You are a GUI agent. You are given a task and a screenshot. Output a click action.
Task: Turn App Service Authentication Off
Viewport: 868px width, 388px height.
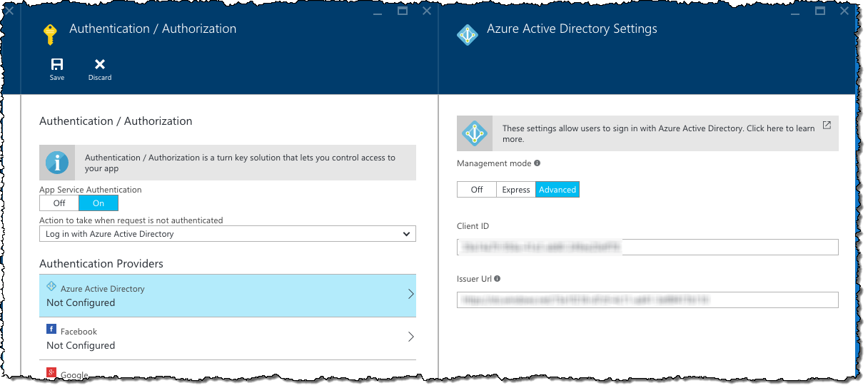click(x=59, y=203)
